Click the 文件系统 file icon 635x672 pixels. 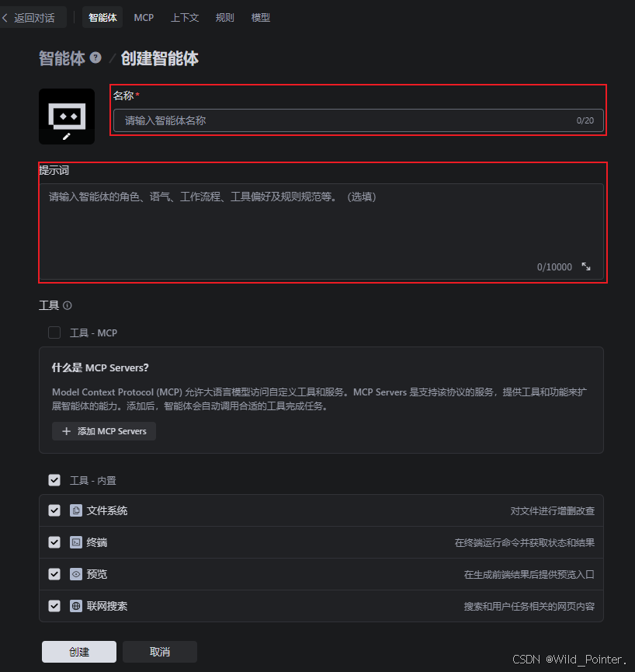coord(76,510)
